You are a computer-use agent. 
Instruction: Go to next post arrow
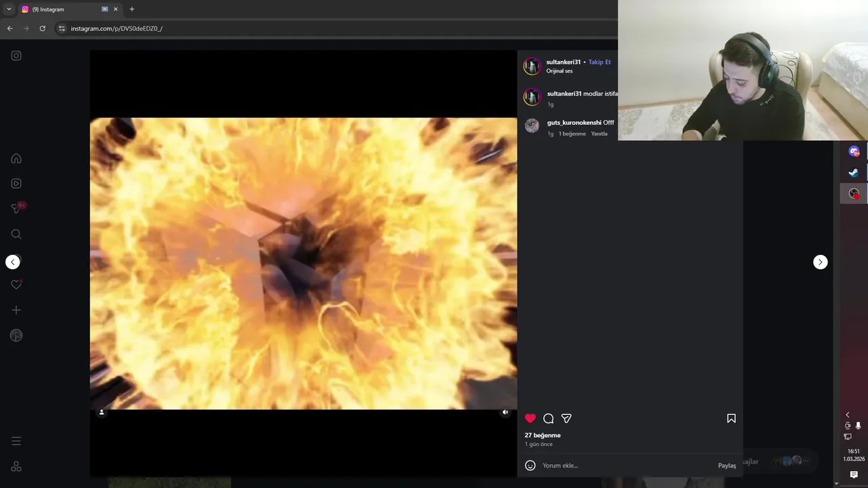(x=821, y=262)
